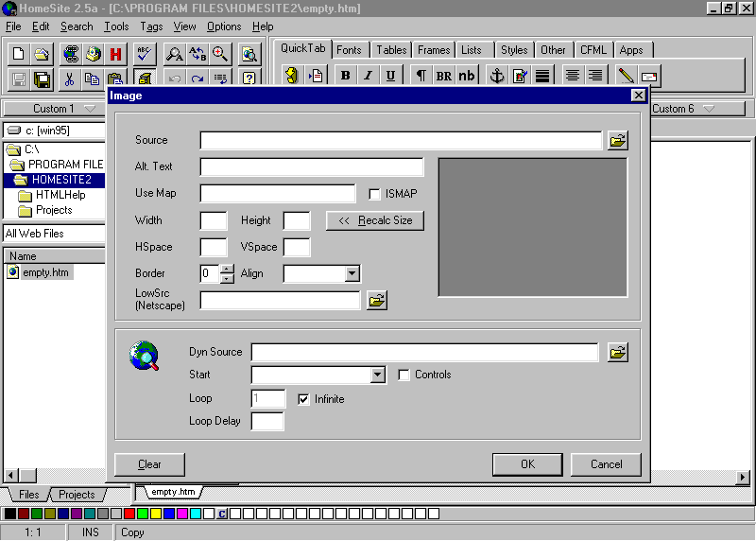Switch to the Tables tab

point(391,50)
